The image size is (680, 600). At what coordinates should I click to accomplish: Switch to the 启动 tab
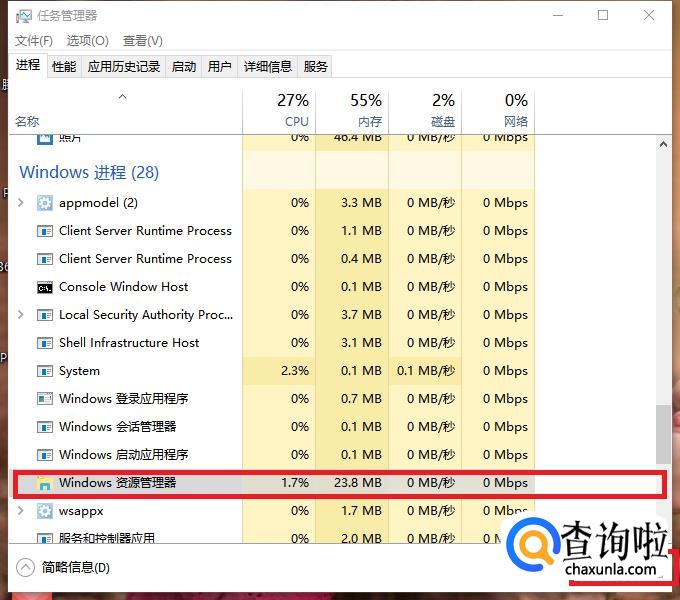pos(183,67)
